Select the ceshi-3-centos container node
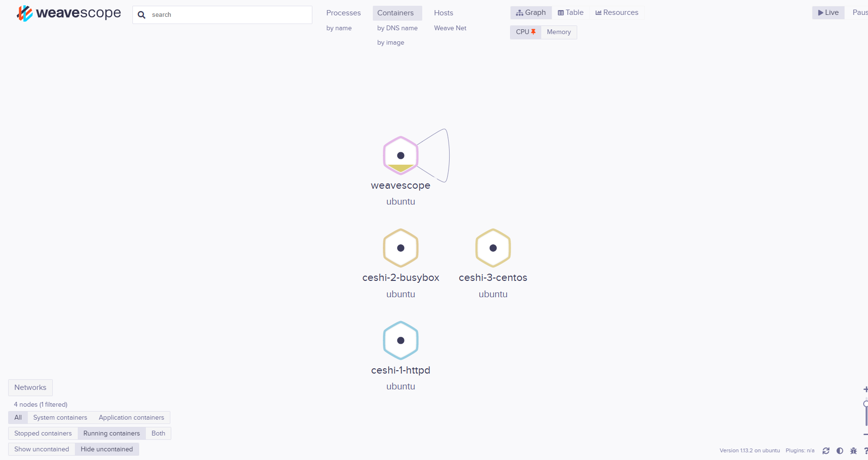868x460 pixels. click(x=493, y=248)
